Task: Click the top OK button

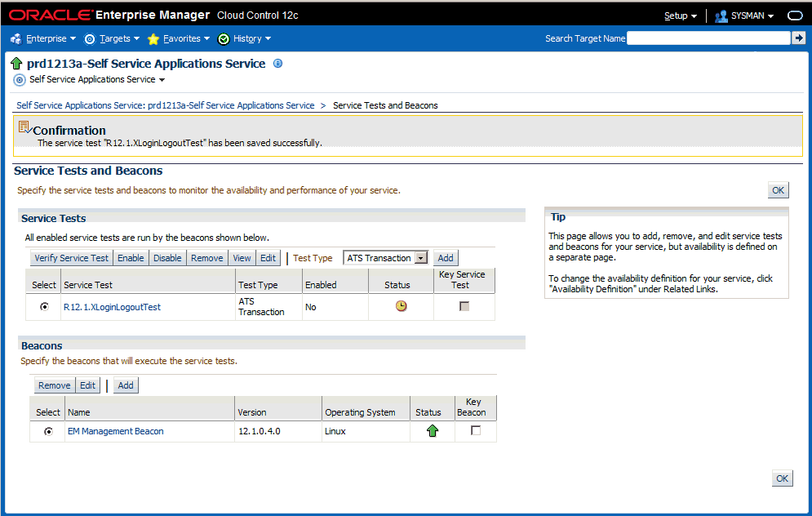Action: [x=778, y=190]
